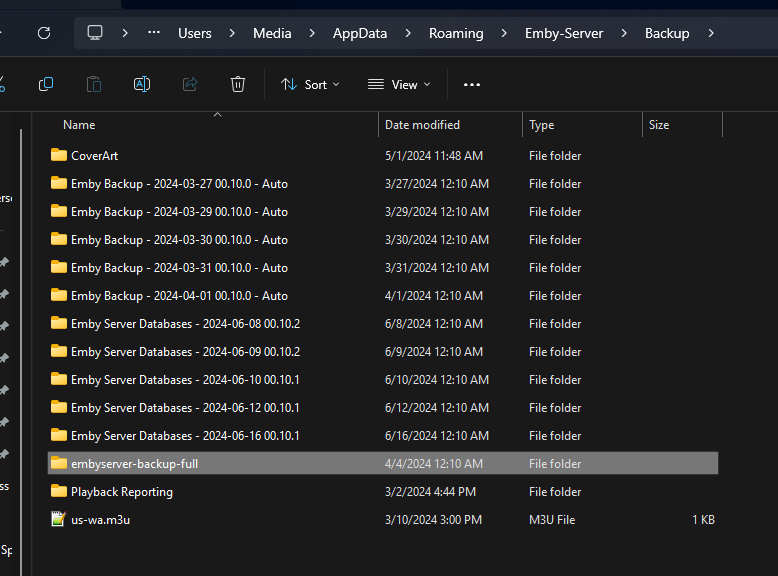
Task: Click the Share icon in the toolbar
Action: pos(190,85)
